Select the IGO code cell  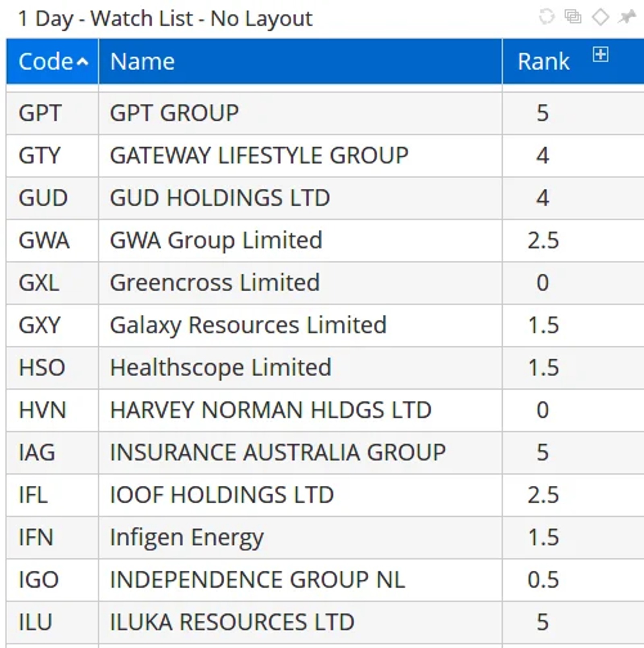pos(52,580)
